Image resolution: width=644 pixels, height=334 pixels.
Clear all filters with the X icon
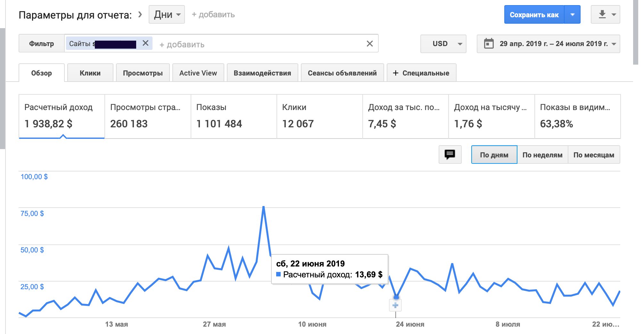point(370,44)
